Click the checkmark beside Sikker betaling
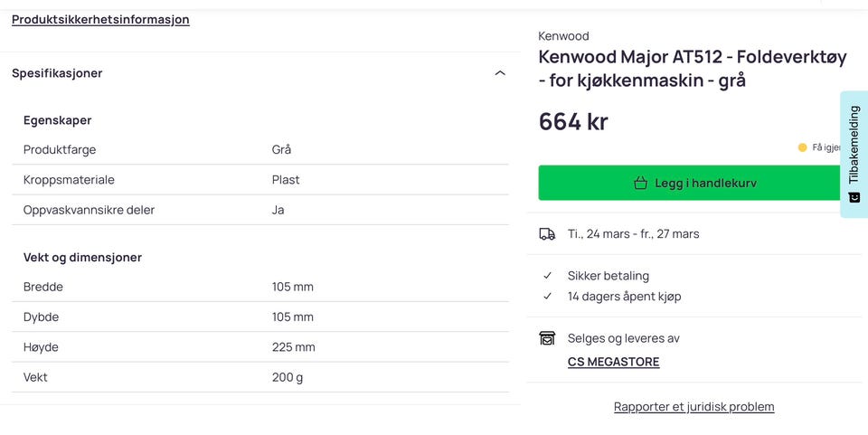Image resolution: width=868 pixels, height=435 pixels. tap(547, 276)
